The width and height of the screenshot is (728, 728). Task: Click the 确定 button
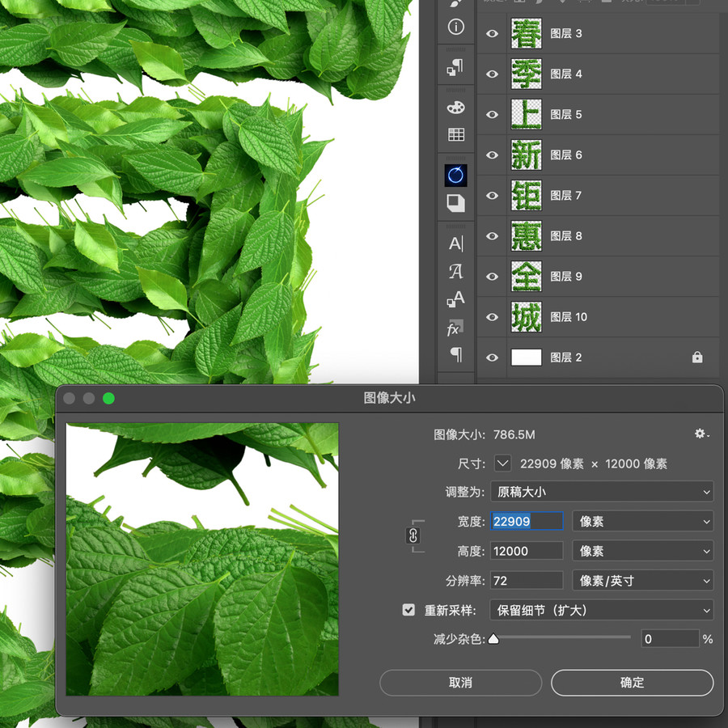click(632, 683)
